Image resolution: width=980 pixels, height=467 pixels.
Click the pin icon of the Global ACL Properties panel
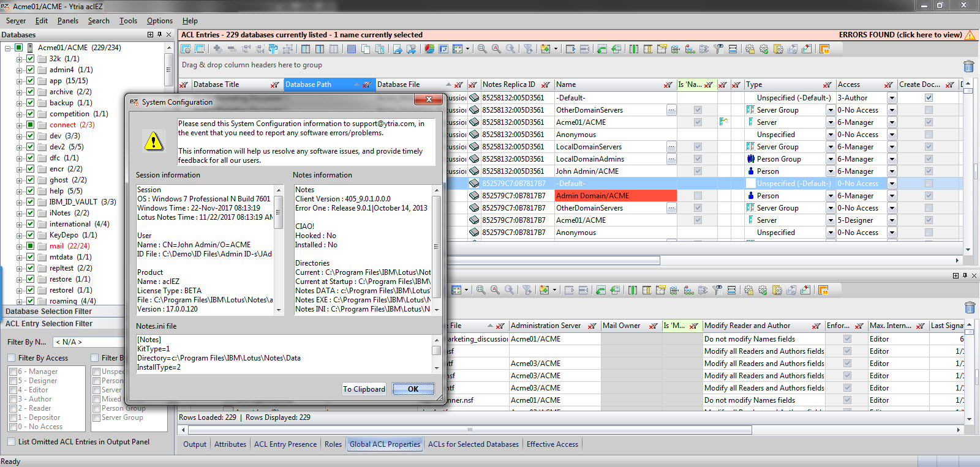(965, 275)
